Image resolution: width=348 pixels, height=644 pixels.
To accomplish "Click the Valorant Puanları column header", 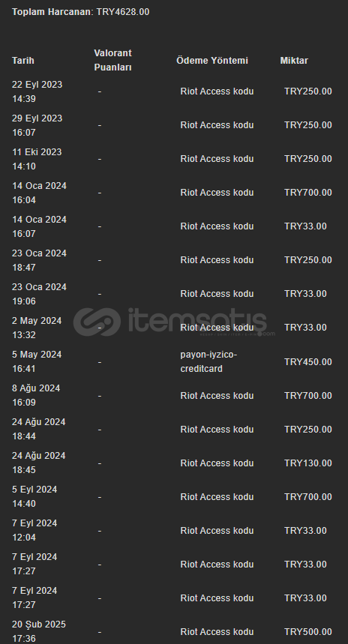I will 113,61.
